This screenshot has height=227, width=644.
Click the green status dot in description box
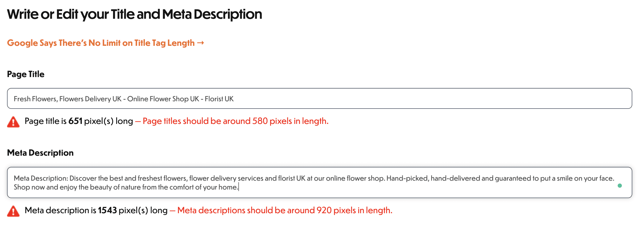620,186
